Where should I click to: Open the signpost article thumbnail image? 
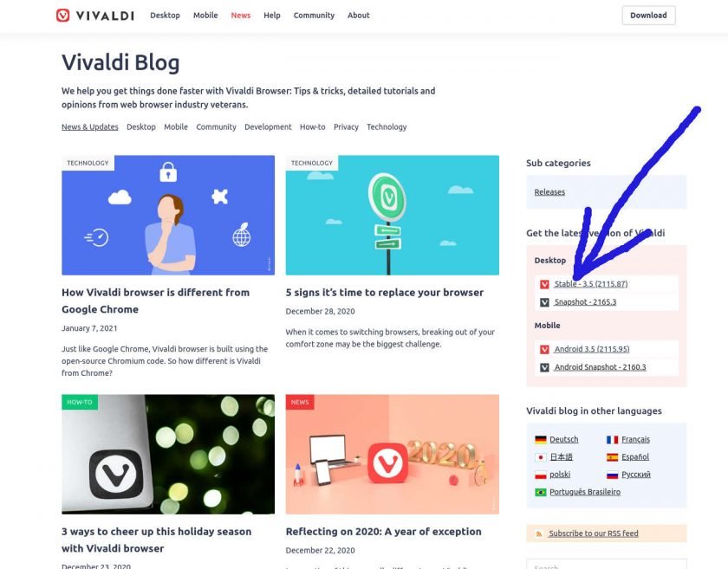point(392,216)
